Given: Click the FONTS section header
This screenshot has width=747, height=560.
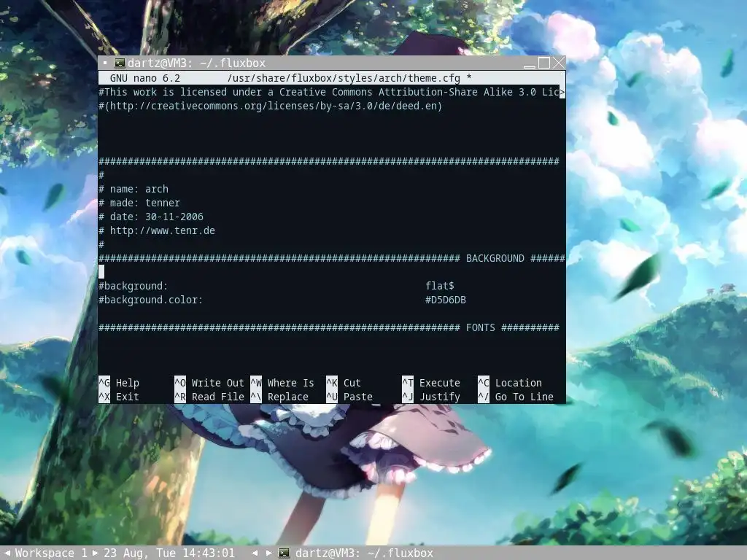Looking at the screenshot, I should (480, 327).
